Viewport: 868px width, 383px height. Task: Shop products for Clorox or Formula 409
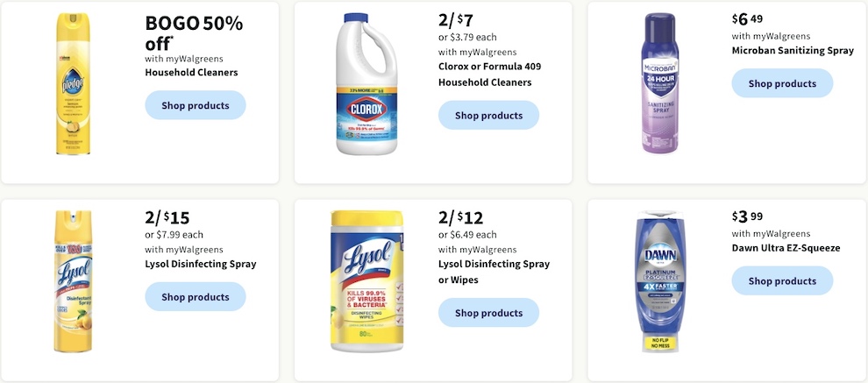(x=489, y=115)
